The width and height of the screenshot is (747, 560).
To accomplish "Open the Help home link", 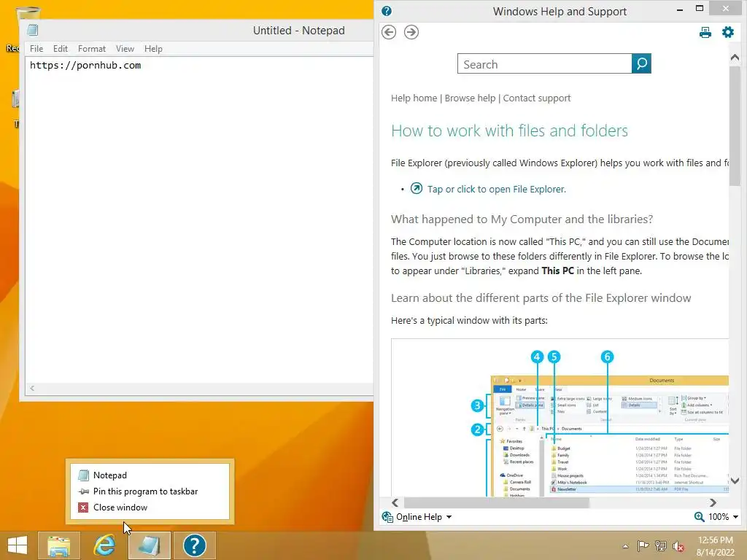I will [414, 98].
